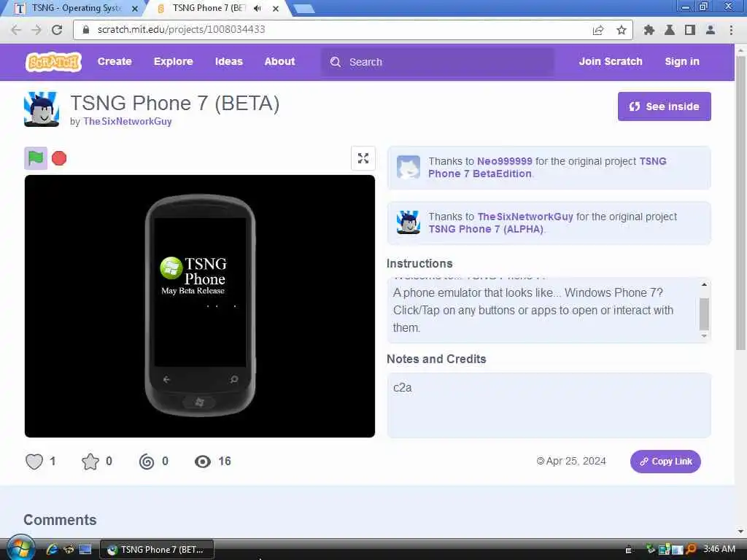Open the Windows Start button
The image size is (747, 560).
coord(20,548)
